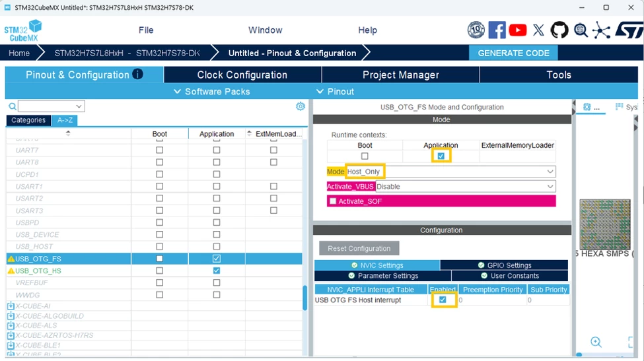
Task: Click the X-CUBE-BLE1 download icon
Action: (11, 345)
